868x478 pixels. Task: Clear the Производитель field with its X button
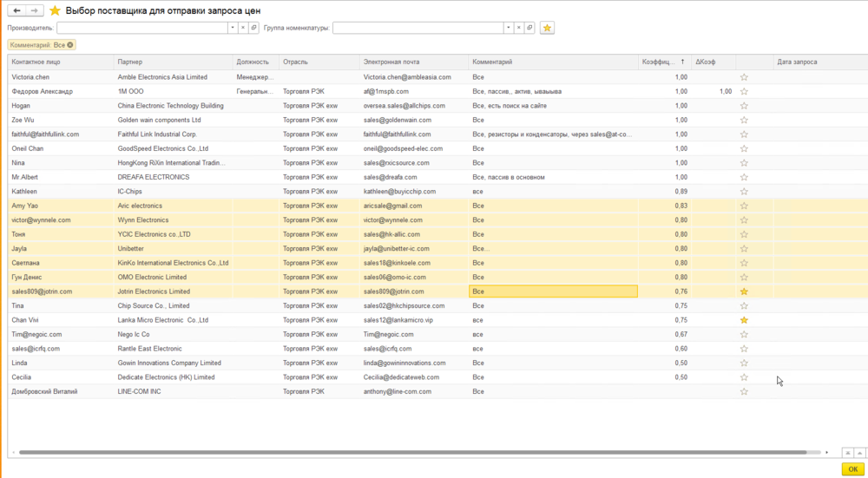point(243,28)
